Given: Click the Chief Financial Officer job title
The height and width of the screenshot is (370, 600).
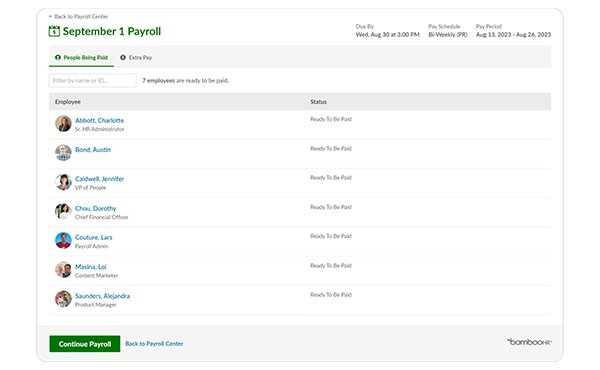Looking at the screenshot, I should pyautogui.click(x=101, y=217).
